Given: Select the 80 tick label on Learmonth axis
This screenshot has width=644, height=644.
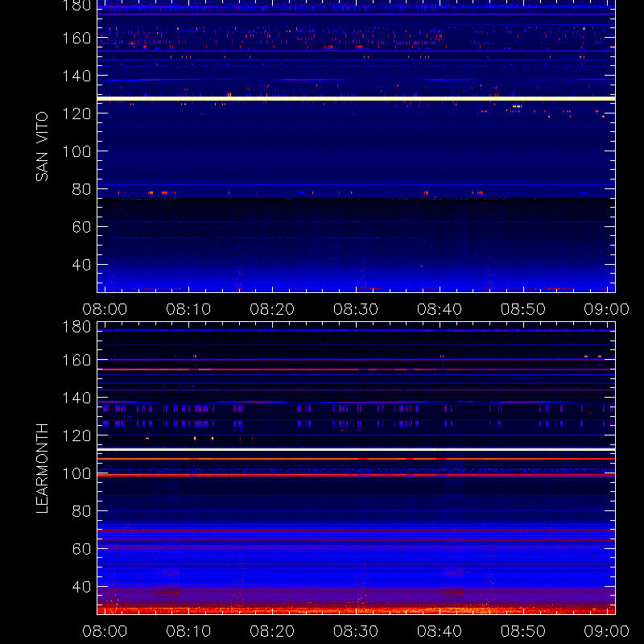Looking at the screenshot, I should (81, 511).
